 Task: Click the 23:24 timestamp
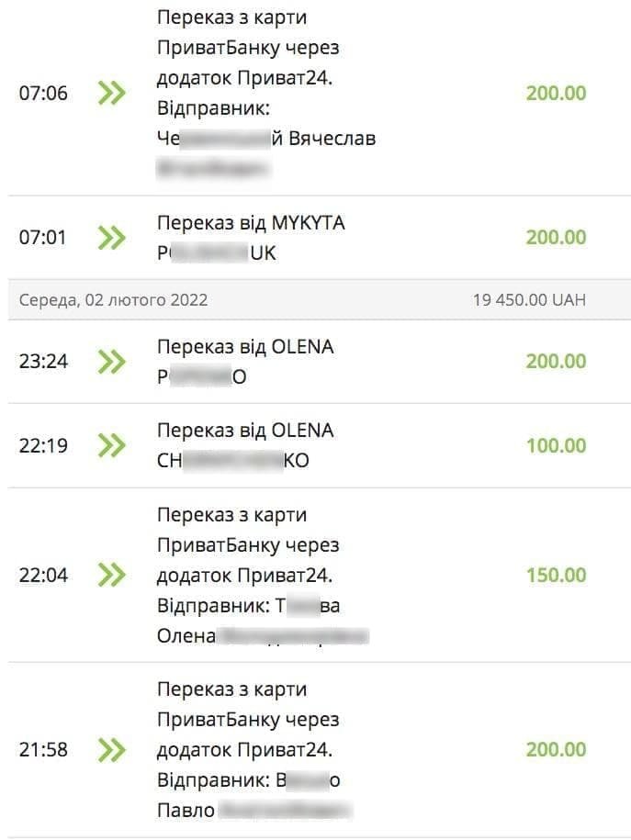[x=43, y=362]
